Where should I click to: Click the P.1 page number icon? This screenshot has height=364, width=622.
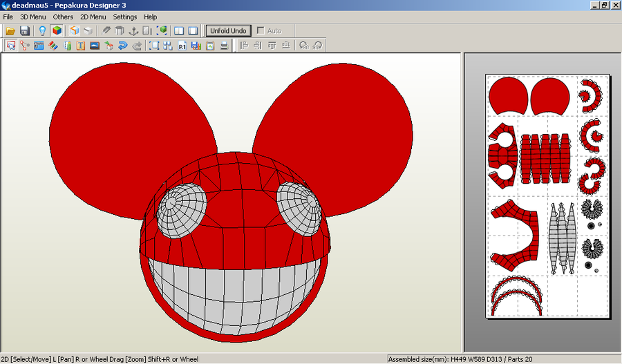[182, 46]
